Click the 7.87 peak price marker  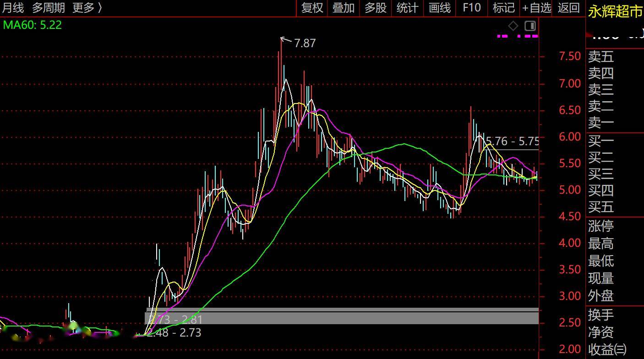click(x=305, y=43)
